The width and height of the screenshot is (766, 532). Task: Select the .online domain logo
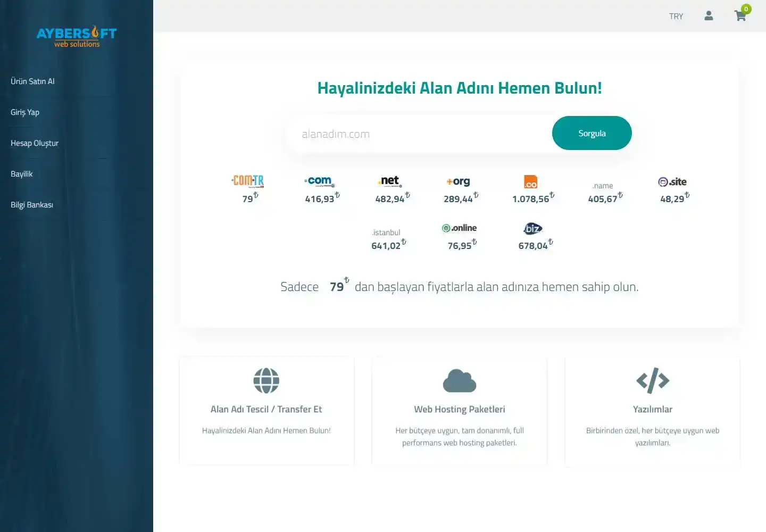pyautogui.click(x=460, y=228)
